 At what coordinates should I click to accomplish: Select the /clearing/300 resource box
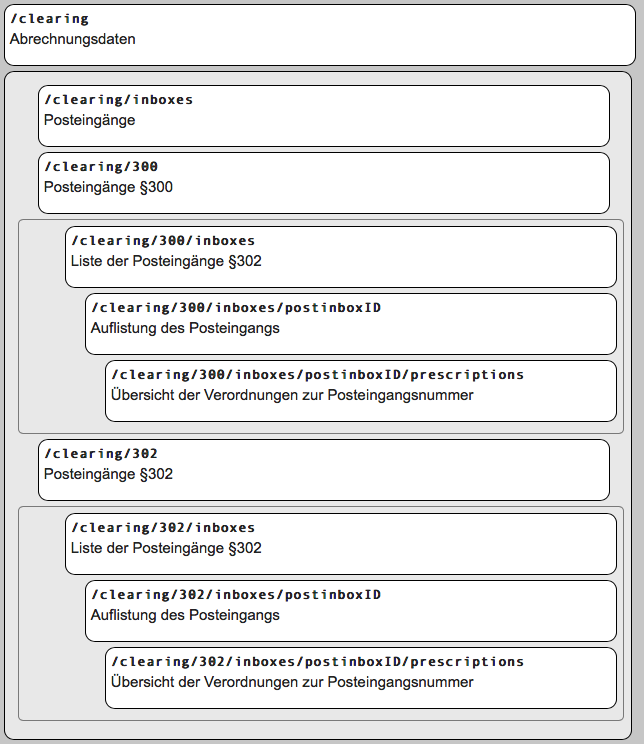[324, 183]
